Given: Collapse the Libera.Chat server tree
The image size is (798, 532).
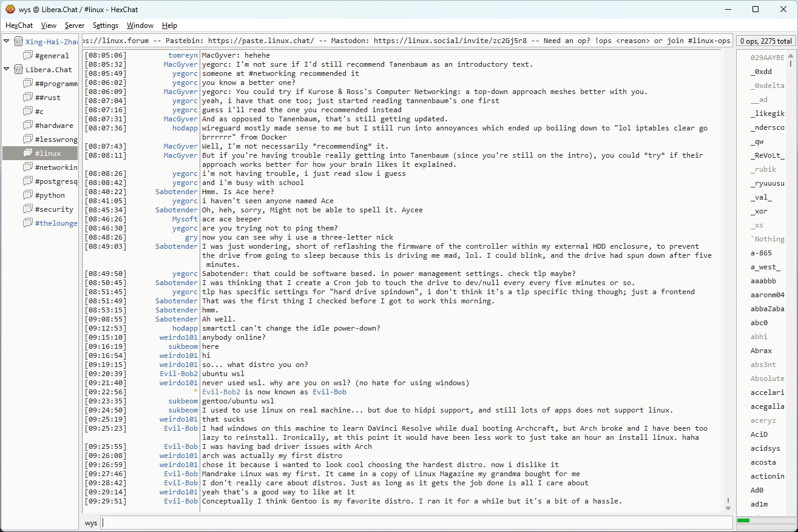Looking at the screenshot, I should pos(7,70).
